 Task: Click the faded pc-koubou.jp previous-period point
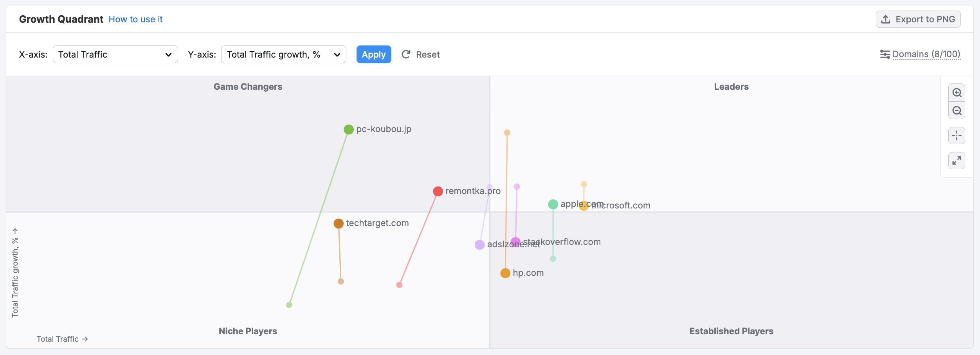pos(289,305)
